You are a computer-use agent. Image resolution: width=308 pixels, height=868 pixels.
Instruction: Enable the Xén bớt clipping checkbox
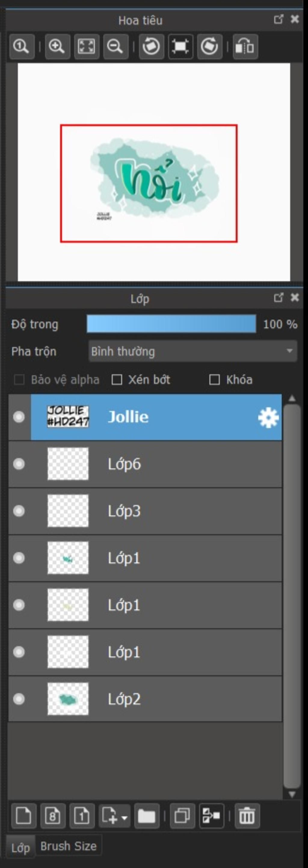pyautogui.click(x=117, y=380)
